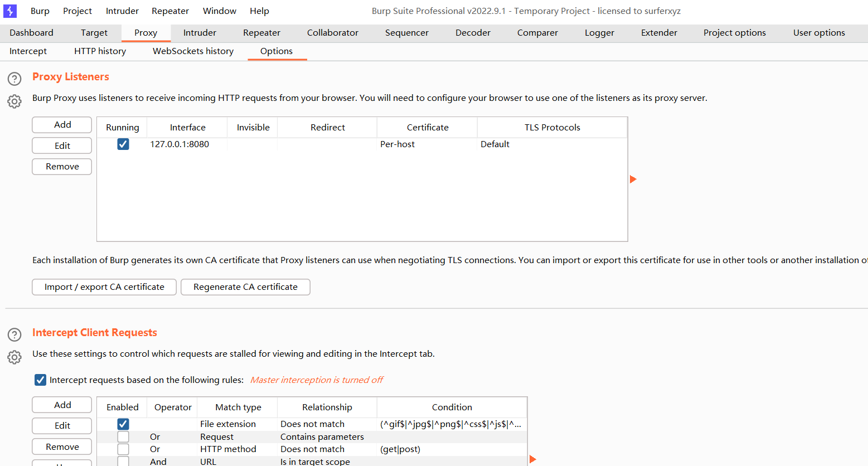Click the TLS Protocols column header
868x466 pixels.
click(x=552, y=128)
